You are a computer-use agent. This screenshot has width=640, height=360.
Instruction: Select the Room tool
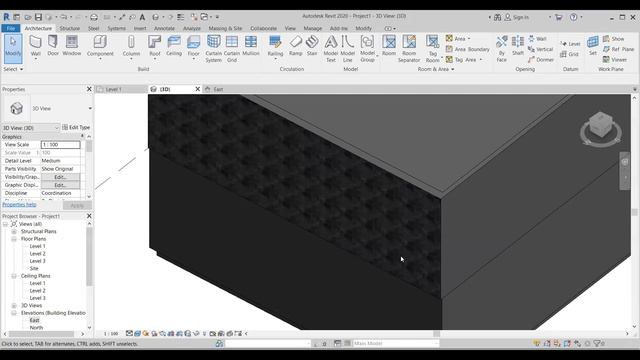tap(389, 46)
